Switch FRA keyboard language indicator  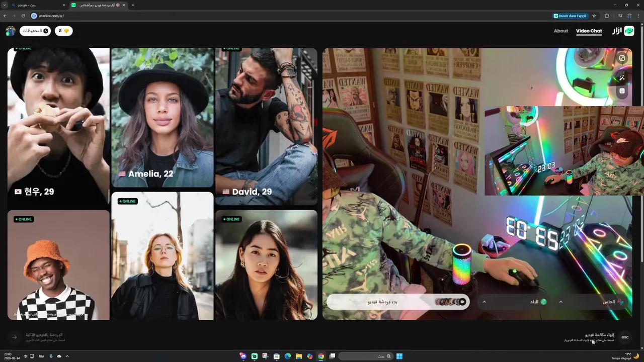[x=41, y=356]
